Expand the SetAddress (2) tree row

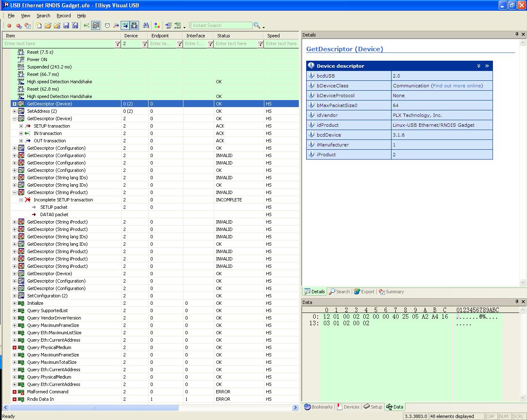coord(14,111)
